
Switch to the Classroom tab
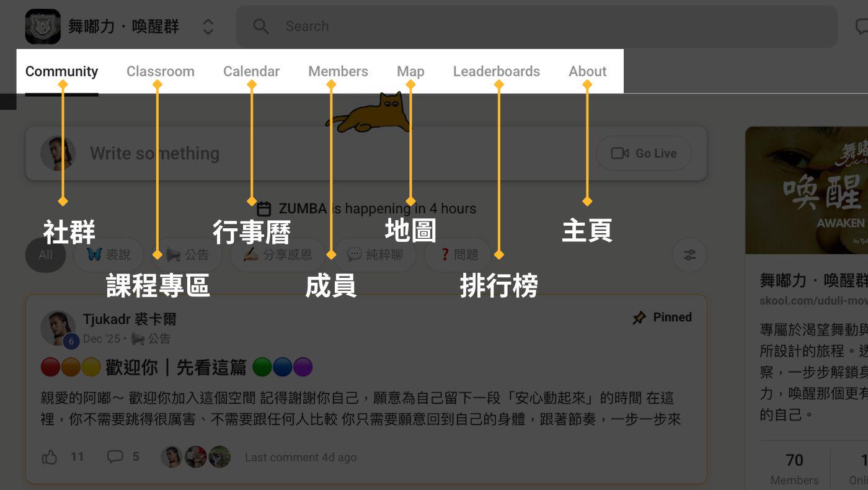pos(160,71)
